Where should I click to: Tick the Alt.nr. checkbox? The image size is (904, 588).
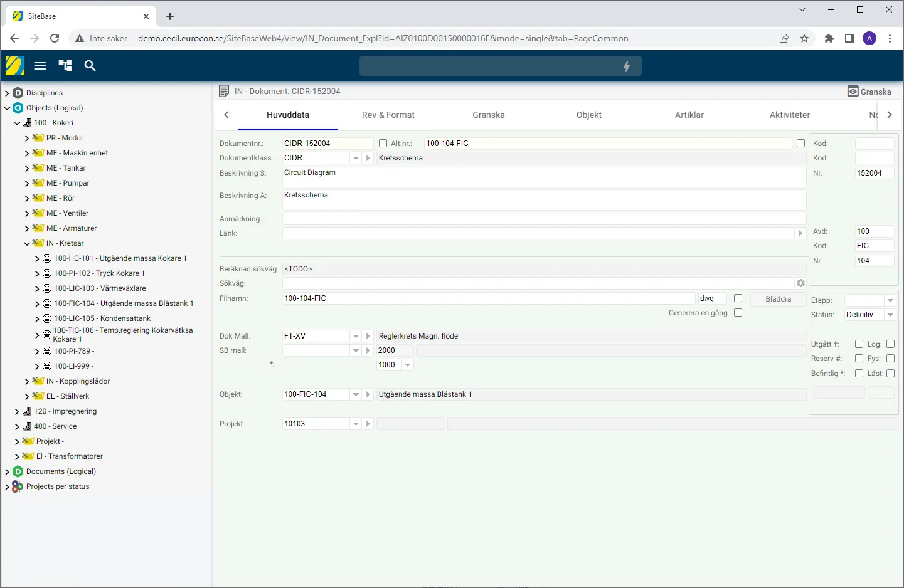383,144
